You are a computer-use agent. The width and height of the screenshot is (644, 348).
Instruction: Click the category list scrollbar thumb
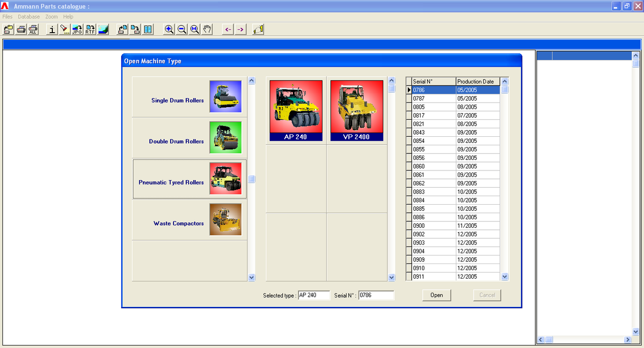click(x=252, y=179)
